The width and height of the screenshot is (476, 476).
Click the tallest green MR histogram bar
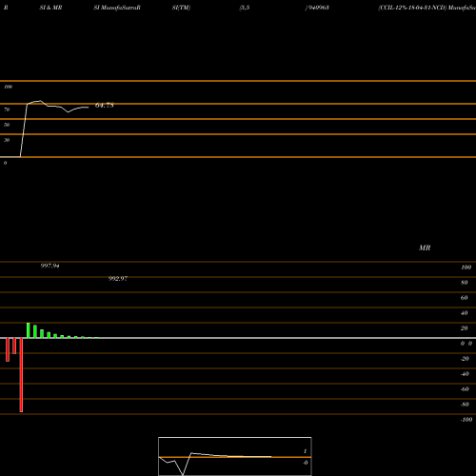29,330
